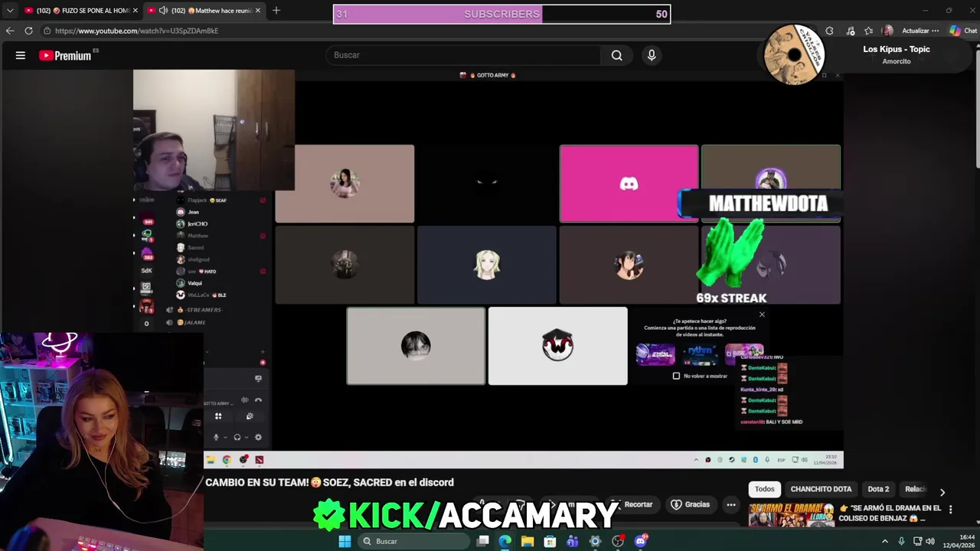Viewport: 980px width, 551px height.
Task: Open the favorites star icon
Action: (868, 31)
